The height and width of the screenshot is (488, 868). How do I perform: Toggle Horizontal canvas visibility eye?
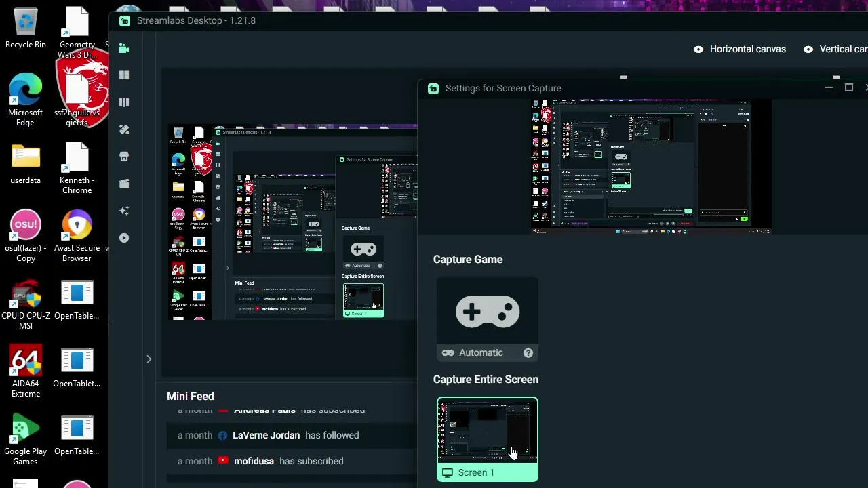(x=698, y=49)
